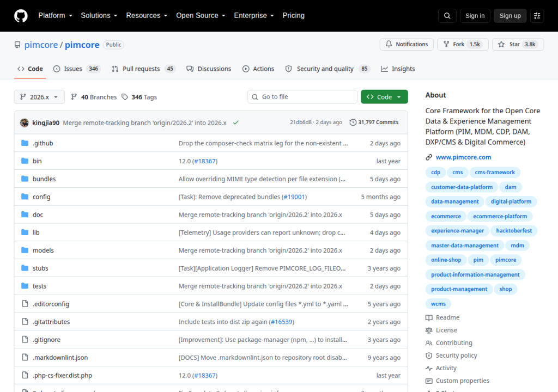
Task: Open Security and quality tab
Action: pyautogui.click(x=327, y=69)
